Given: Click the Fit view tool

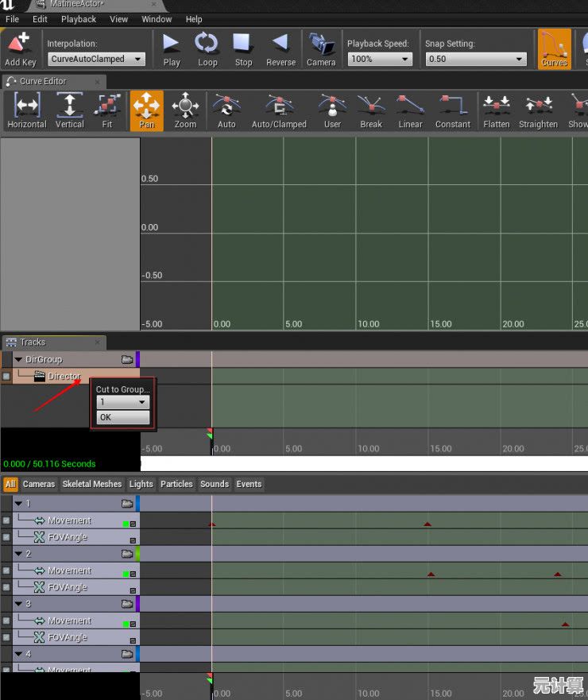Looking at the screenshot, I should [107, 110].
